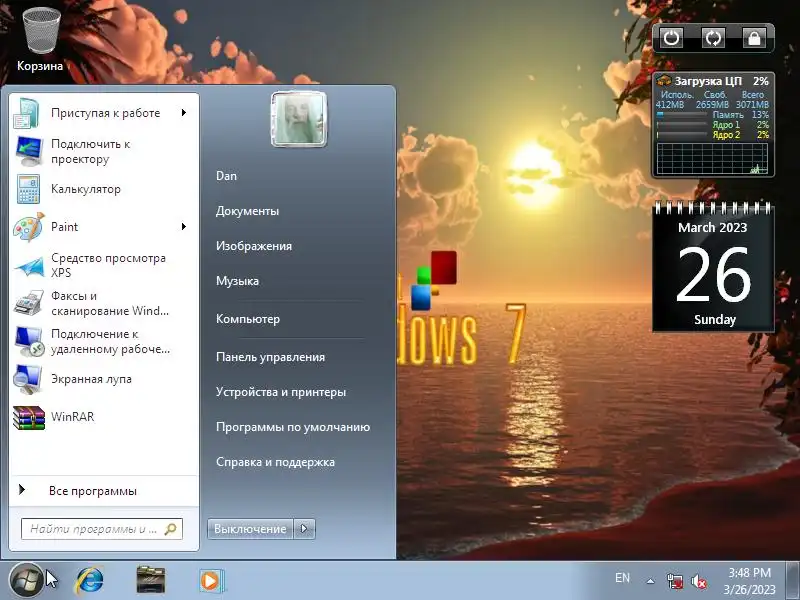Click the Найти программы search field
800x600 pixels.
(x=102, y=529)
